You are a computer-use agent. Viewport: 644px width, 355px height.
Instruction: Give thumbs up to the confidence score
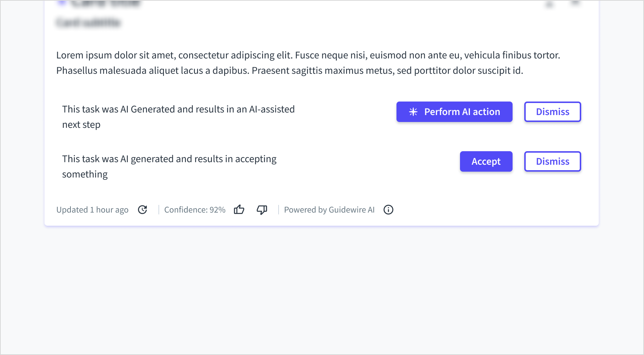(x=239, y=210)
